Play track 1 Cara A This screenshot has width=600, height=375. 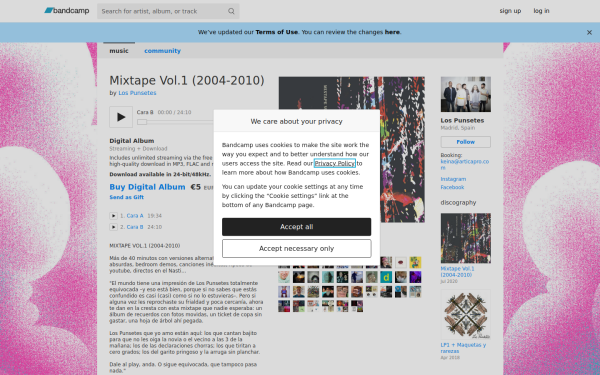point(113,216)
